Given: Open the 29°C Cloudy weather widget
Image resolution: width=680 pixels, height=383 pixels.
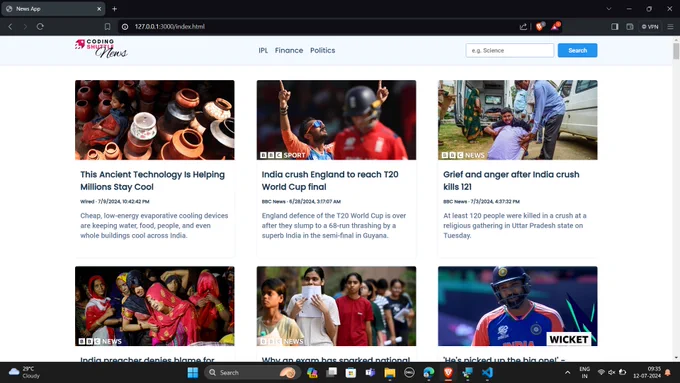Looking at the screenshot, I should 24,373.
